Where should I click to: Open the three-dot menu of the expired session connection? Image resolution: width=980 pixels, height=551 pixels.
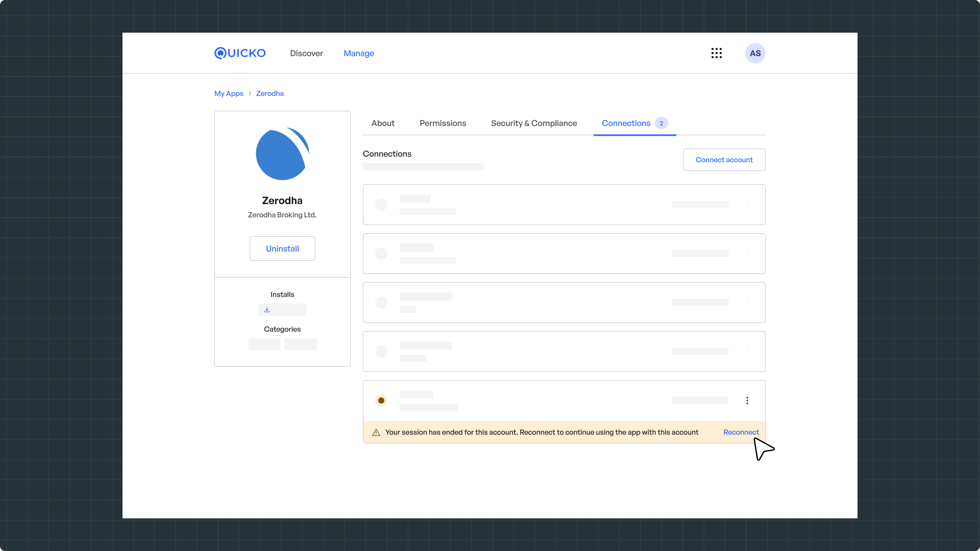click(747, 400)
